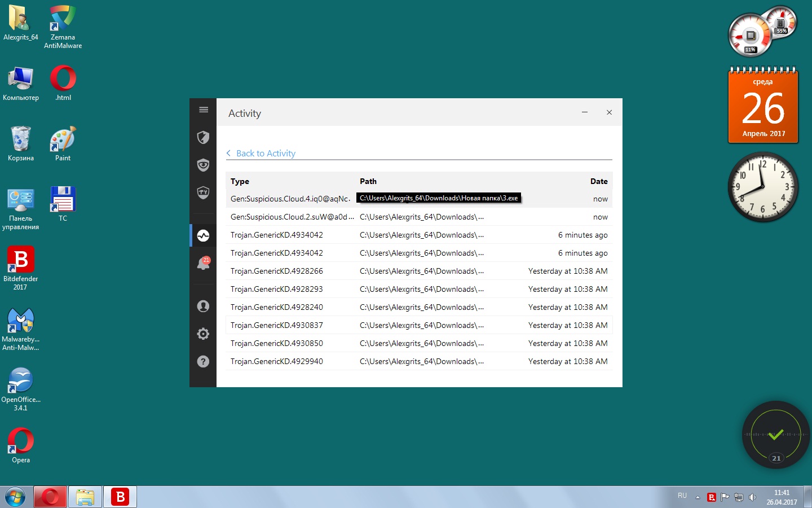Sort by the Date column header
The height and width of the screenshot is (508, 812).
click(x=599, y=181)
